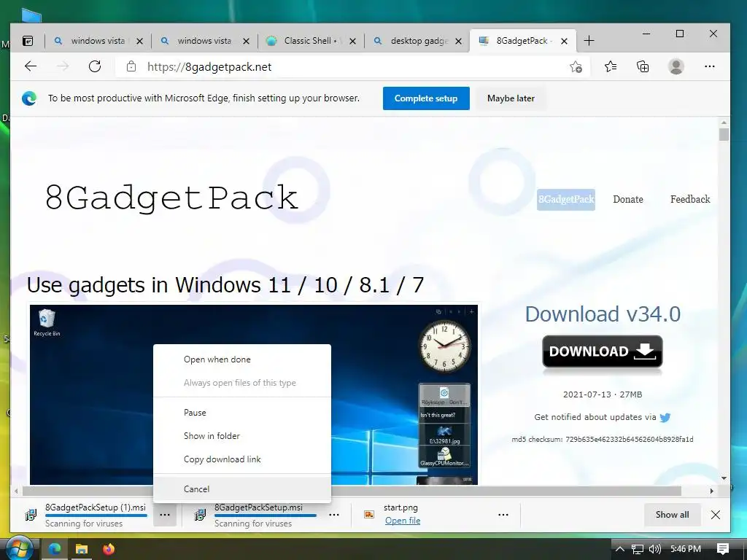Viewport: 747px width, 560px height.
Task: Close the 8GadgetPack tab
Action: point(564,41)
